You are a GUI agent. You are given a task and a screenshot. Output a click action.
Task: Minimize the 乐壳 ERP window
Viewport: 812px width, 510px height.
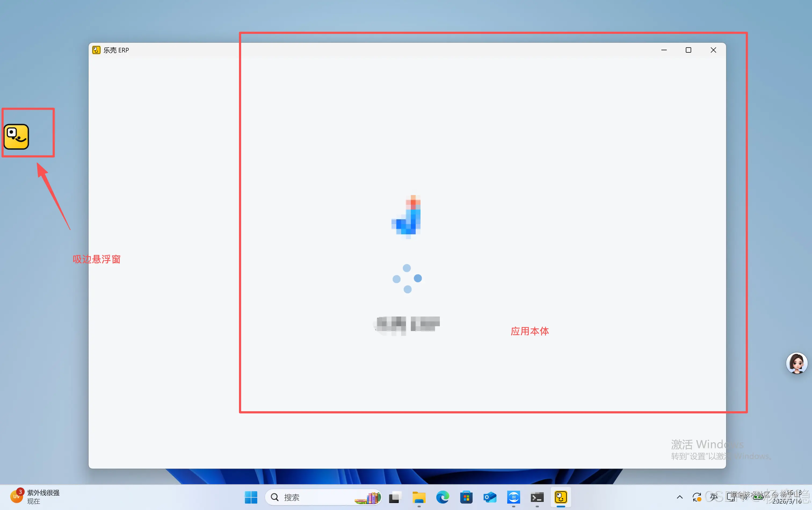(x=664, y=50)
